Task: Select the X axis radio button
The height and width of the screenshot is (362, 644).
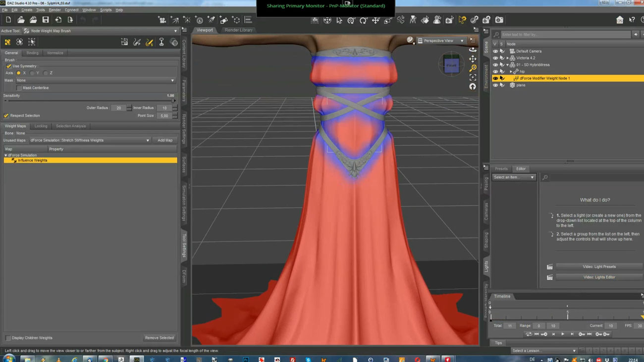Action: click(19, 73)
